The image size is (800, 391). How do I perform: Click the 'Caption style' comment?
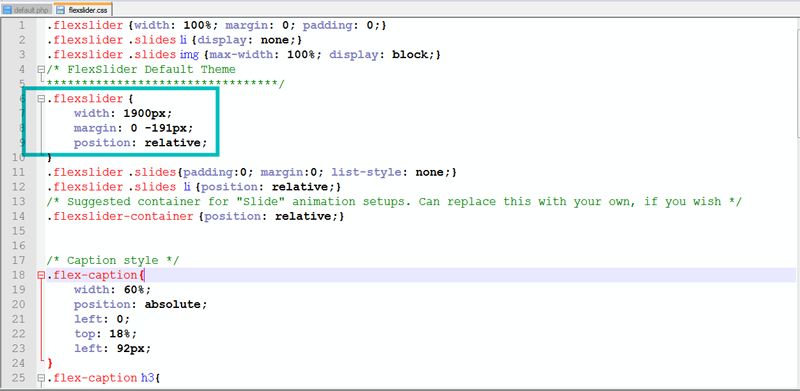(x=113, y=261)
